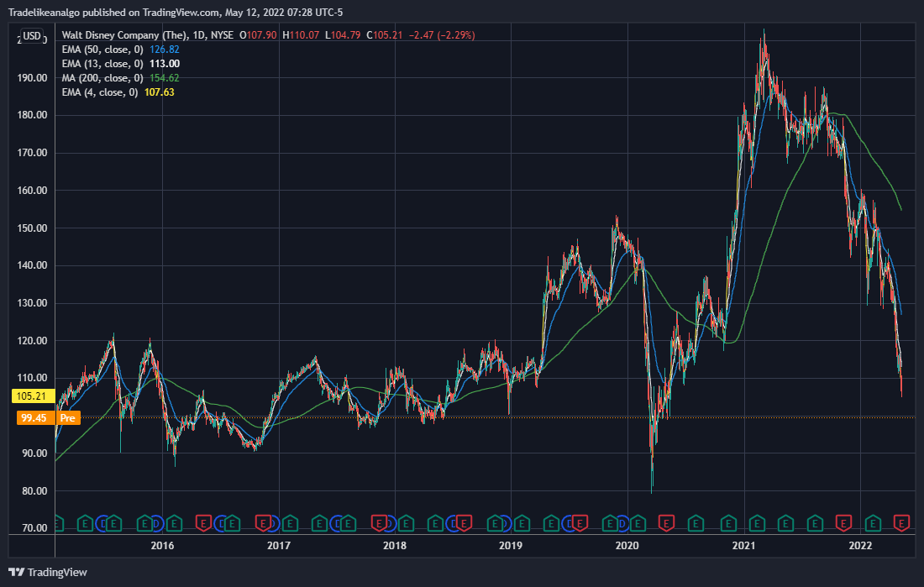Click the 113.00 EMA 13 value

point(165,64)
